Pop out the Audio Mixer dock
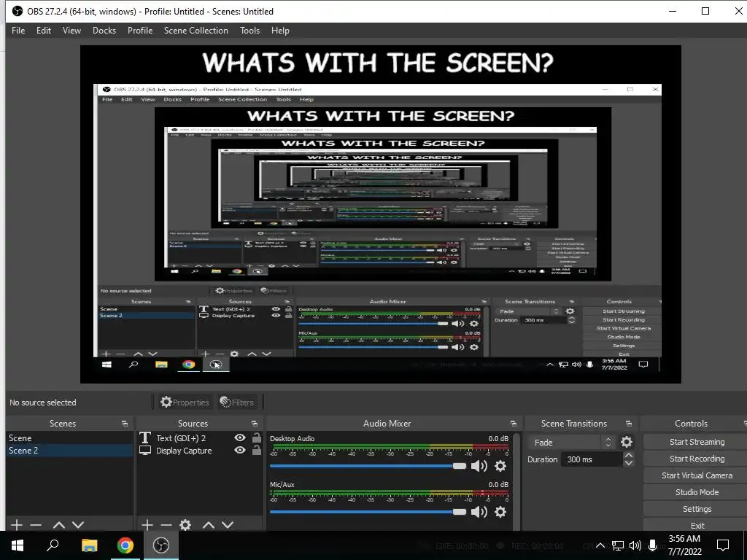Screen dimensions: 747x560 (513, 424)
